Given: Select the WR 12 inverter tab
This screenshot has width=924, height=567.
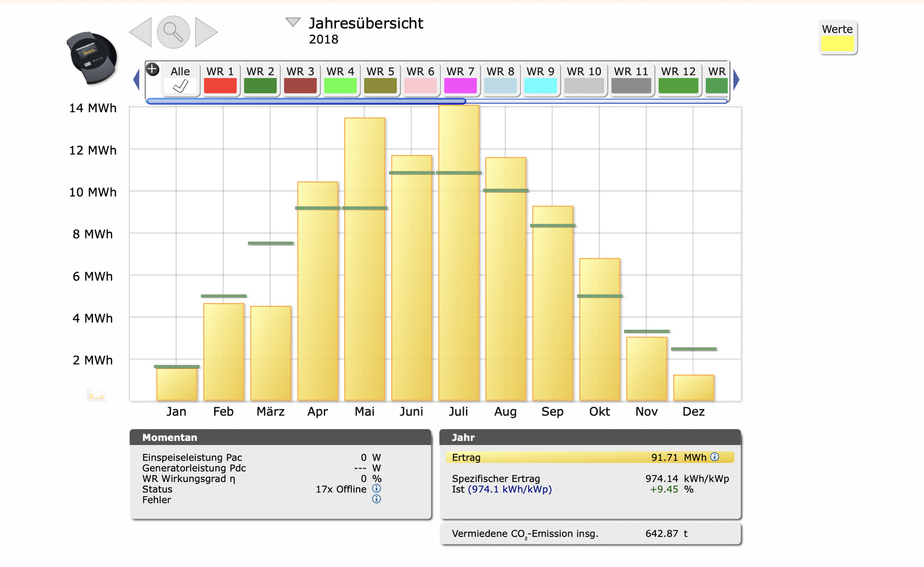Looking at the screenshot, I should 679,79.
